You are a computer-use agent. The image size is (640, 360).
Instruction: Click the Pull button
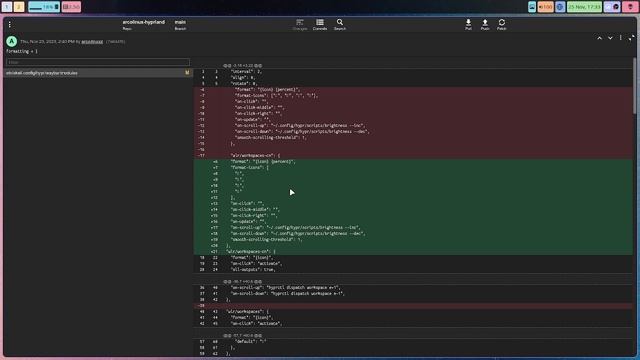[x=468, y=24]
